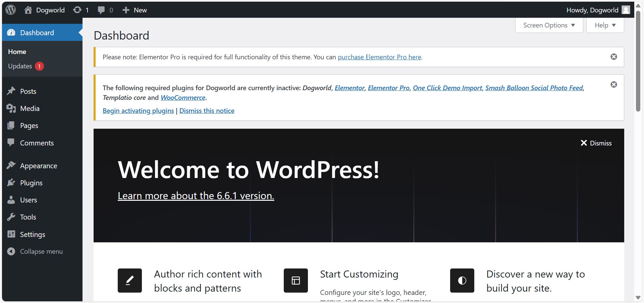This screenshot has width=644, height=303.
Task: Expand Screen Options panel
Action: (549, 25)
